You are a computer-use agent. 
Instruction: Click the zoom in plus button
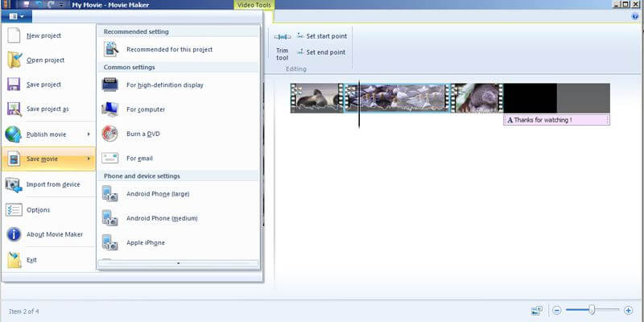click(628, 311)
